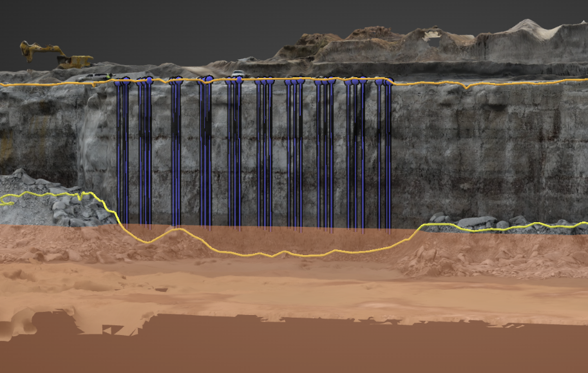Click the V-shaped notch in the orange crest line
Viewport: 588px width, 373px height.
(x=467, y=87)
